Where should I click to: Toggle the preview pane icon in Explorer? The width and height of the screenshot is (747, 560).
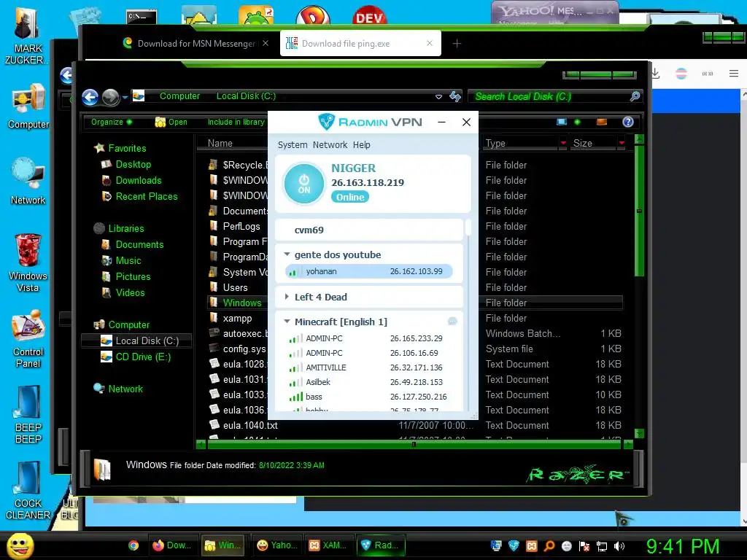point(602,122)
